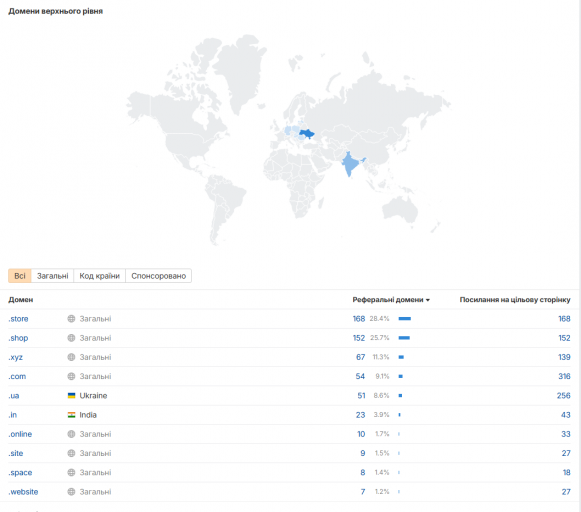Click the Ukraine flag icon
The height and width of the screenshot is (512, 581).
coord(72,396)
